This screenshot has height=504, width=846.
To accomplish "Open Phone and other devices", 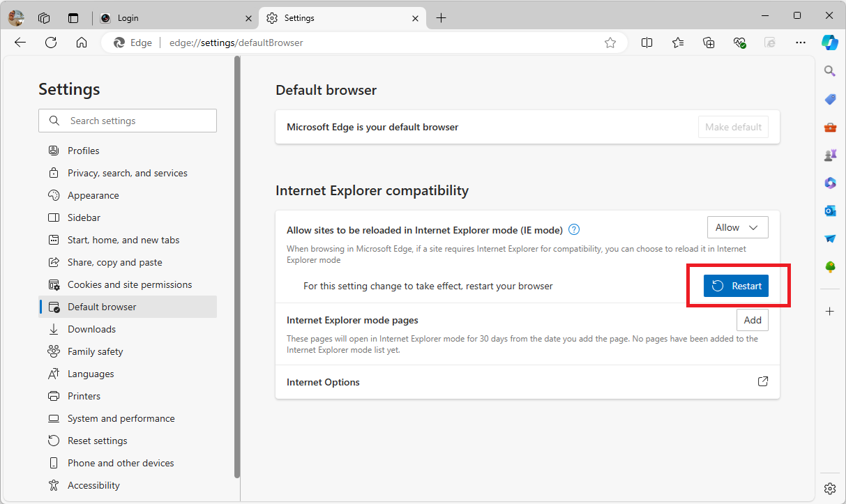I will coord(128,463).
